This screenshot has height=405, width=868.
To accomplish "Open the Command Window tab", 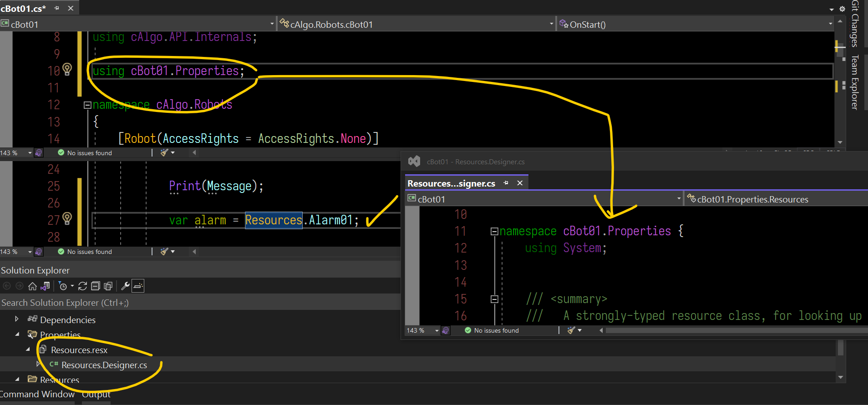I will click(x=37, y=394).
